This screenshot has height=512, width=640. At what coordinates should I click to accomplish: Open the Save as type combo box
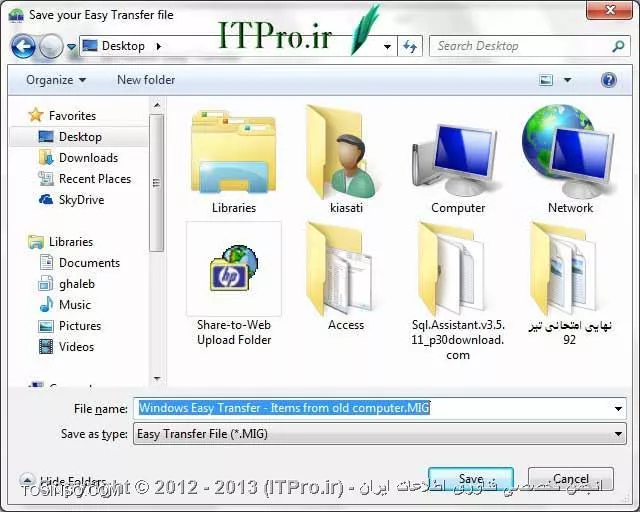[x=380, y=434]
